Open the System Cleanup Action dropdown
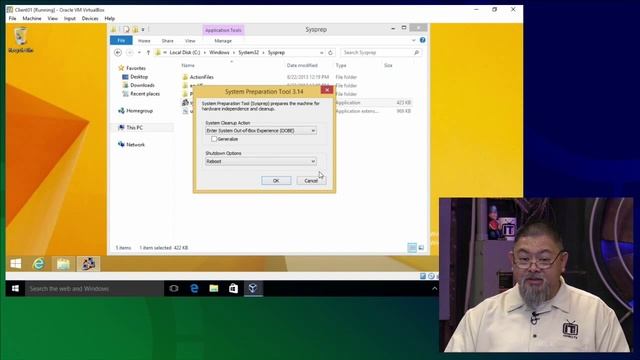 coord(313,131)
